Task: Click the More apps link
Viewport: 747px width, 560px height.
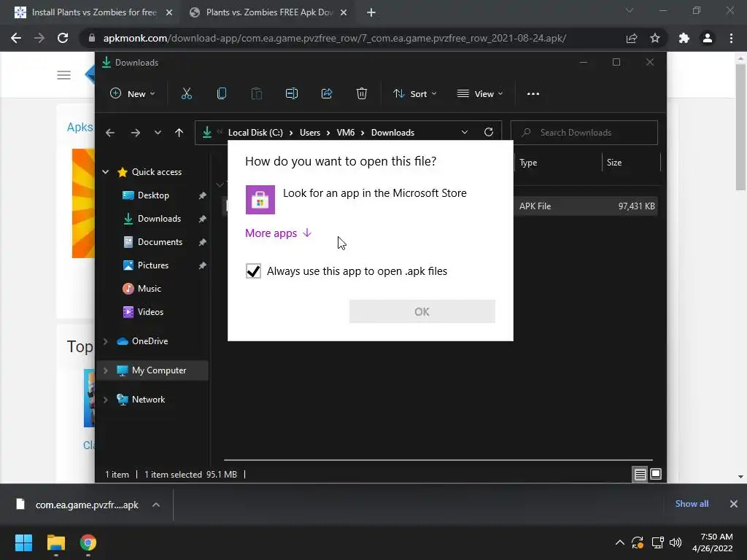Action: click(278, 233)
